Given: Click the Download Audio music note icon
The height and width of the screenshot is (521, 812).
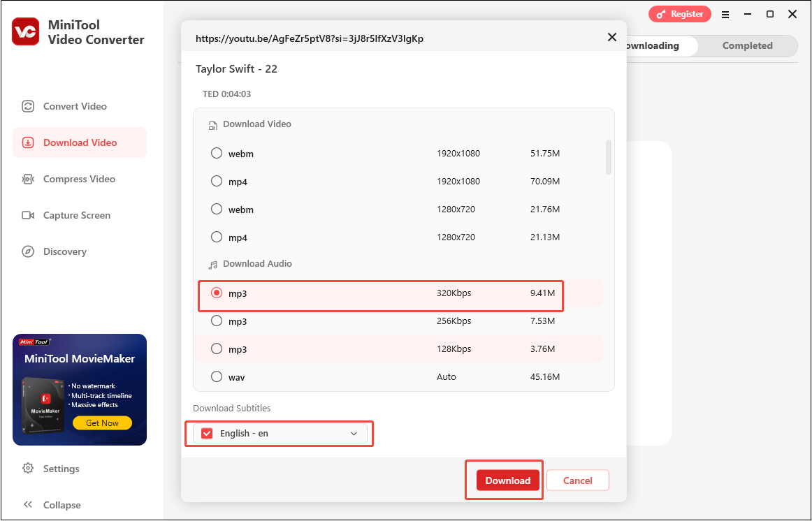Looking at the screenshot, I should pyautogui.click(x=212, y=265).
